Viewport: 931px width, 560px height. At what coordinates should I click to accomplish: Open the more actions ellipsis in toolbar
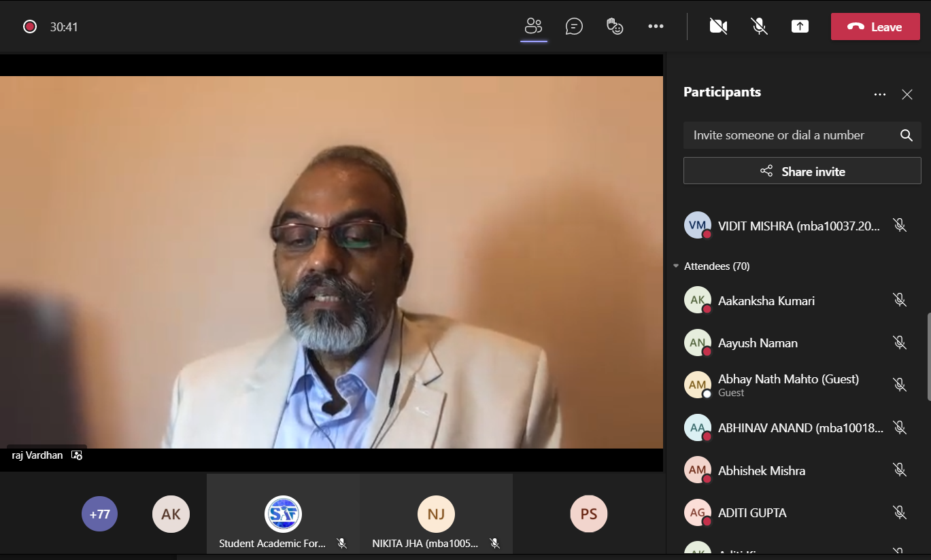656,27
